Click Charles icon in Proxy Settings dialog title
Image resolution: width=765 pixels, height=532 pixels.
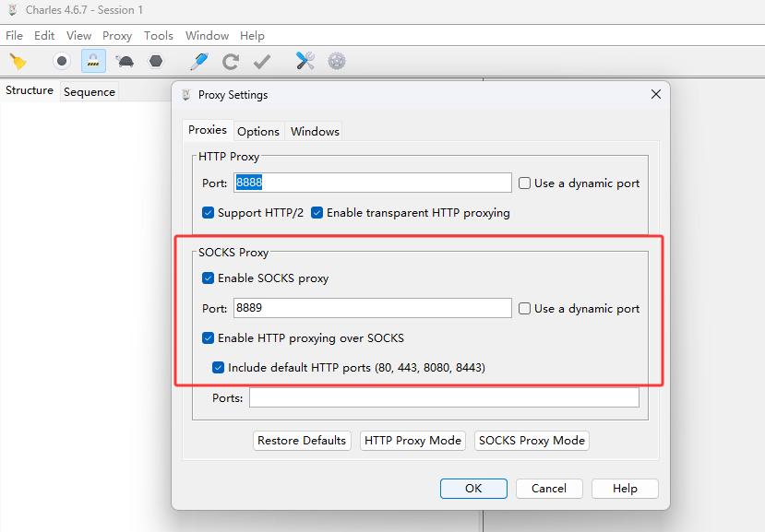[186, 95]
